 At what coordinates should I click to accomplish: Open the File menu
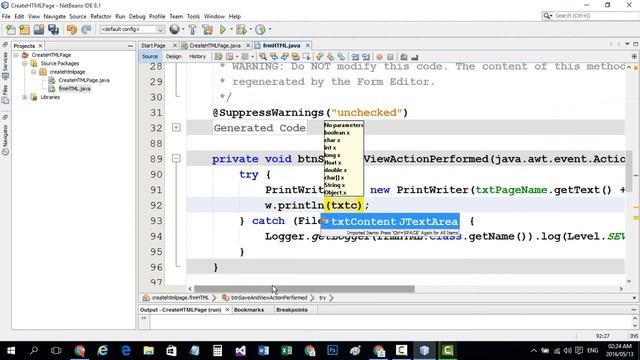6,16
